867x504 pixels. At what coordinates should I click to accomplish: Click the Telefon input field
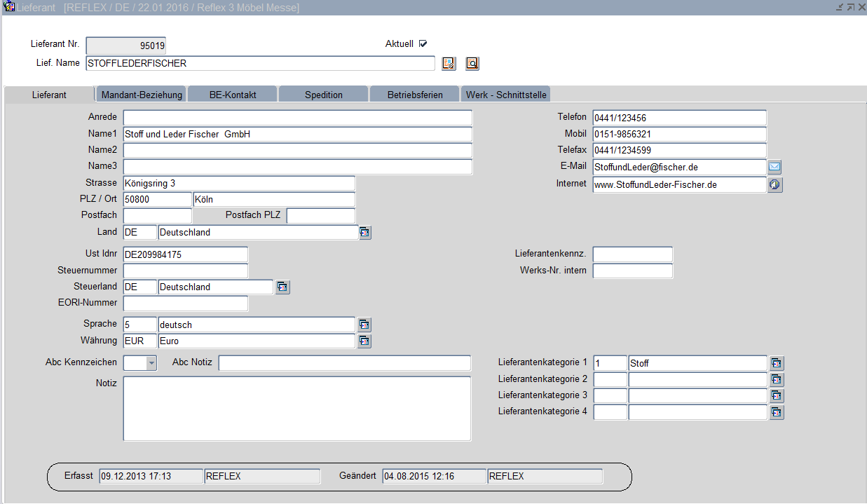(x=678, y=118)
